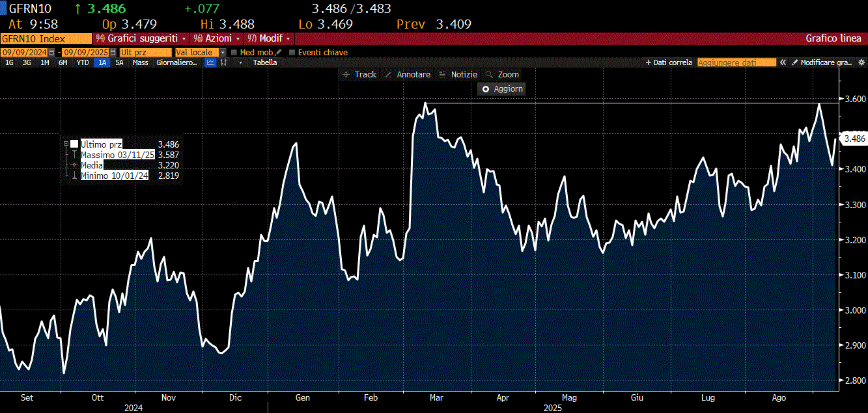Select the Mass maximum range tab

click(140, 62)
